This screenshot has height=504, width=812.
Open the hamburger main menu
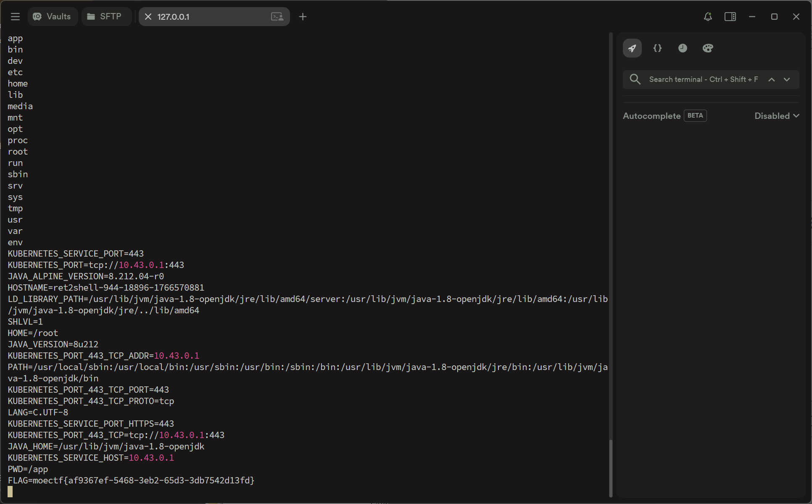click(x=16, y=17)
